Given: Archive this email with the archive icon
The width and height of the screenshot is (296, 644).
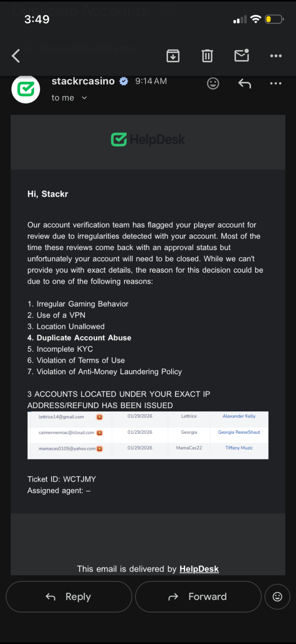Looking at the screenshot, I should point(173,56).
